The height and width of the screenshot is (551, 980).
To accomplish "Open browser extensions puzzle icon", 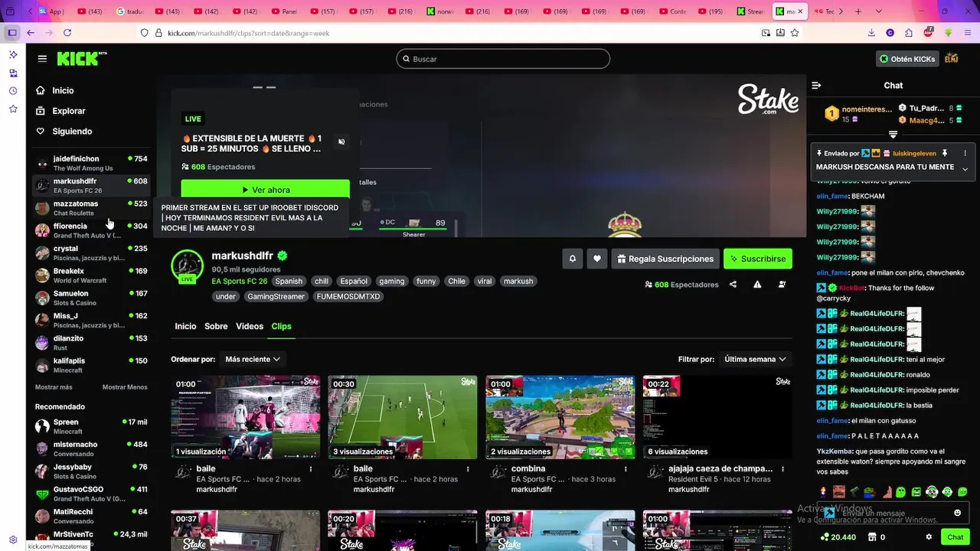I will pyautogui.click(x=909, y=33).
